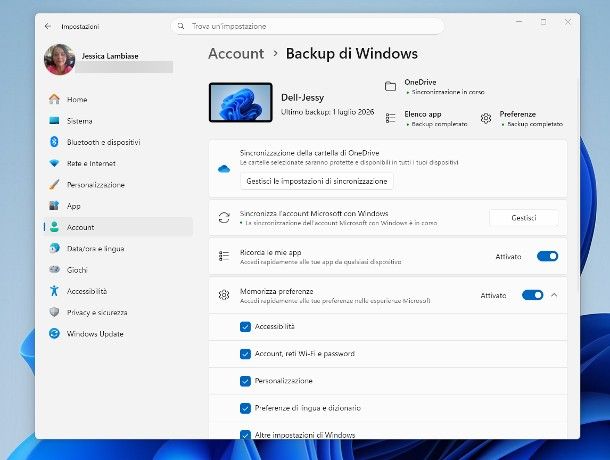Open Home in sidebar
Image resolution: width=610 pixels, height=460 pixels.
pyautogui.click(x=119, y=99)
